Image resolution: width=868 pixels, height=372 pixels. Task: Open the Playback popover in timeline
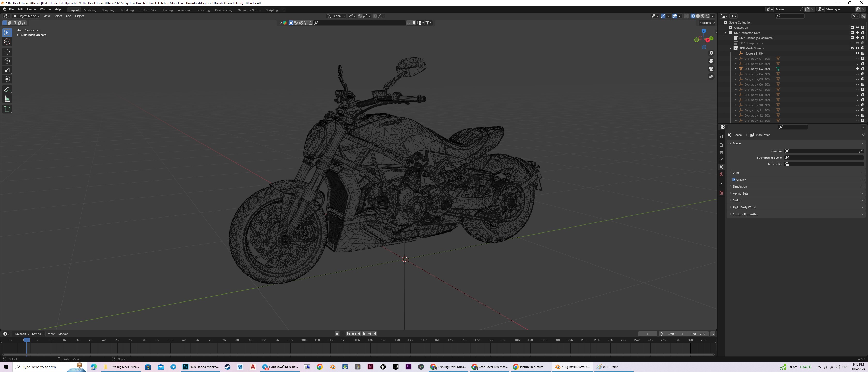tap(21, 334)
